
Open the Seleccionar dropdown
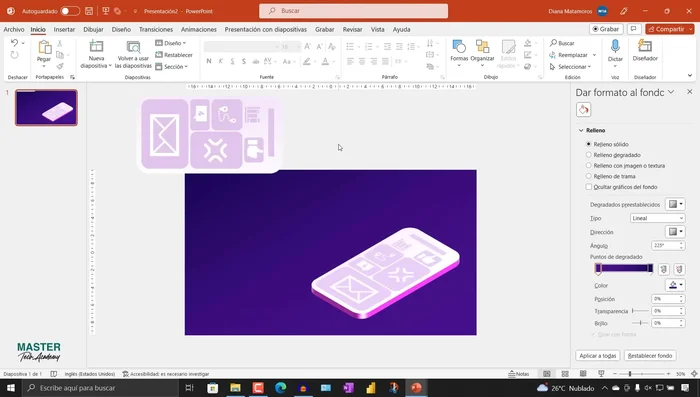click(x=571, y=67)
